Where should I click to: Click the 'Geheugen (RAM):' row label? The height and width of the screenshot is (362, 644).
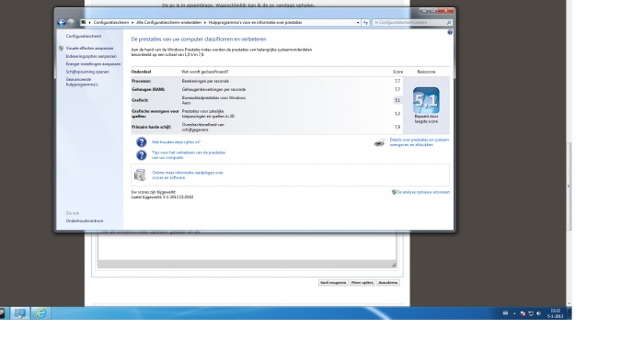pyautogui.click(x=147, y=89)
